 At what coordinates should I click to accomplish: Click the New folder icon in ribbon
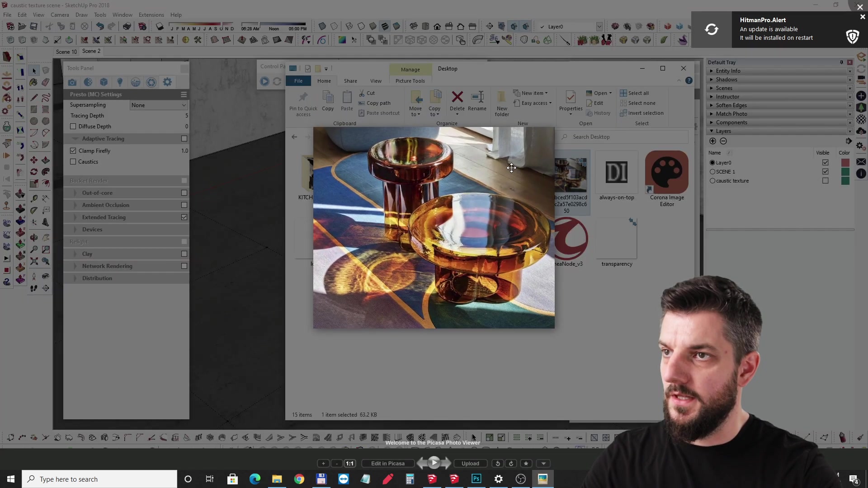coord(501,97)
